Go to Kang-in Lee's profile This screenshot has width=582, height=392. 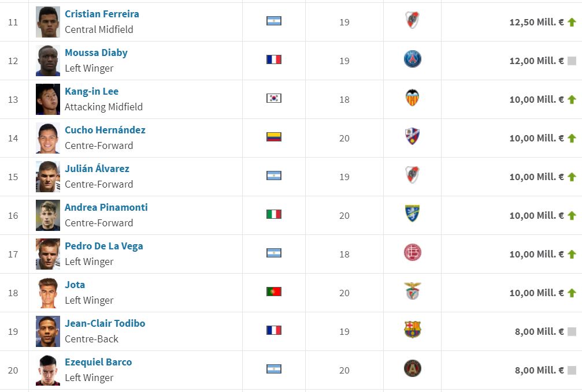click(91, 91)
